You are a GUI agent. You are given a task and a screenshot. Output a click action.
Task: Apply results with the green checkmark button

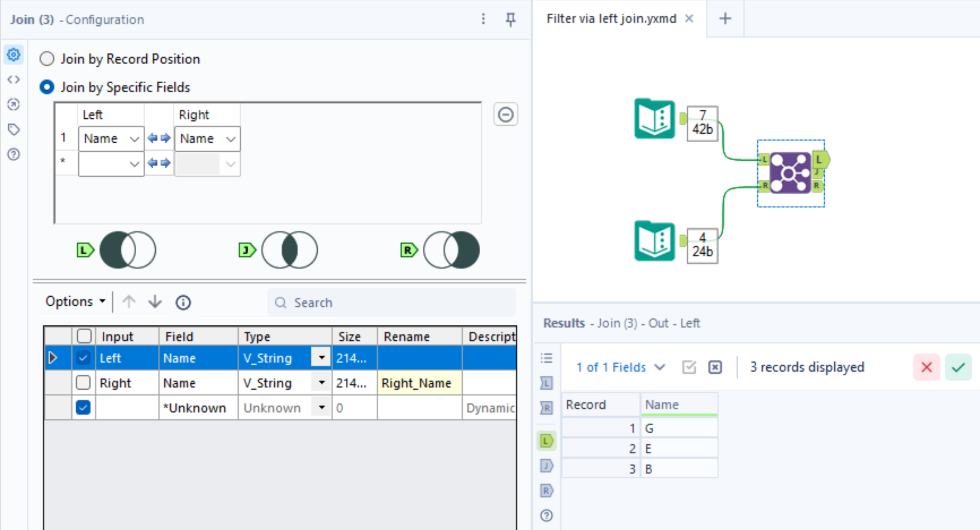coord(958,367)
